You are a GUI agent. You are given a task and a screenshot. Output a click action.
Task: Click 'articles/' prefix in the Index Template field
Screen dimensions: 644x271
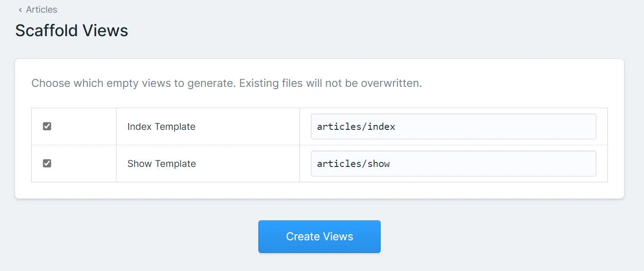click(340, 127)
